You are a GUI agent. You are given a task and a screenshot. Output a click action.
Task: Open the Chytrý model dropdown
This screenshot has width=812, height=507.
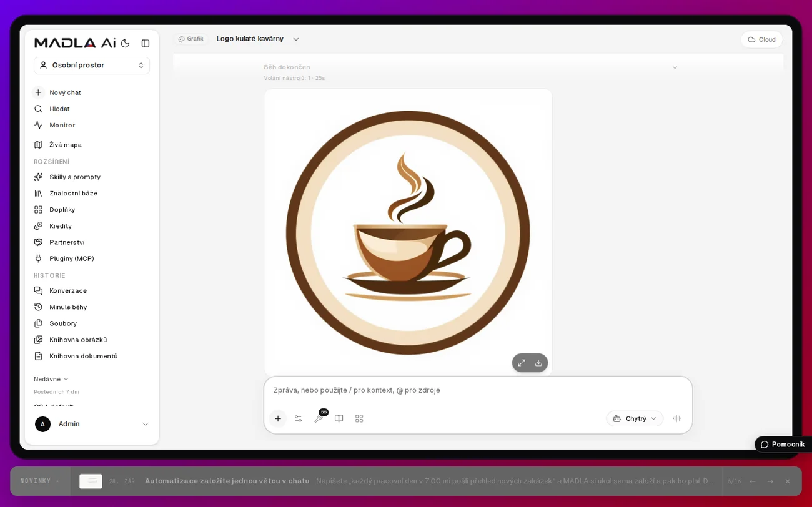tap(635, 418)
